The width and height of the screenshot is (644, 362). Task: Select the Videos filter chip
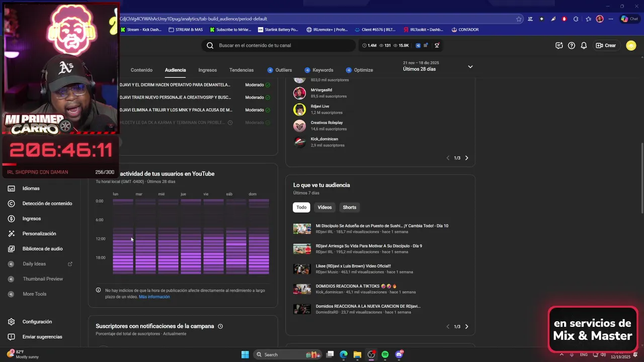[x=325, y=207]
